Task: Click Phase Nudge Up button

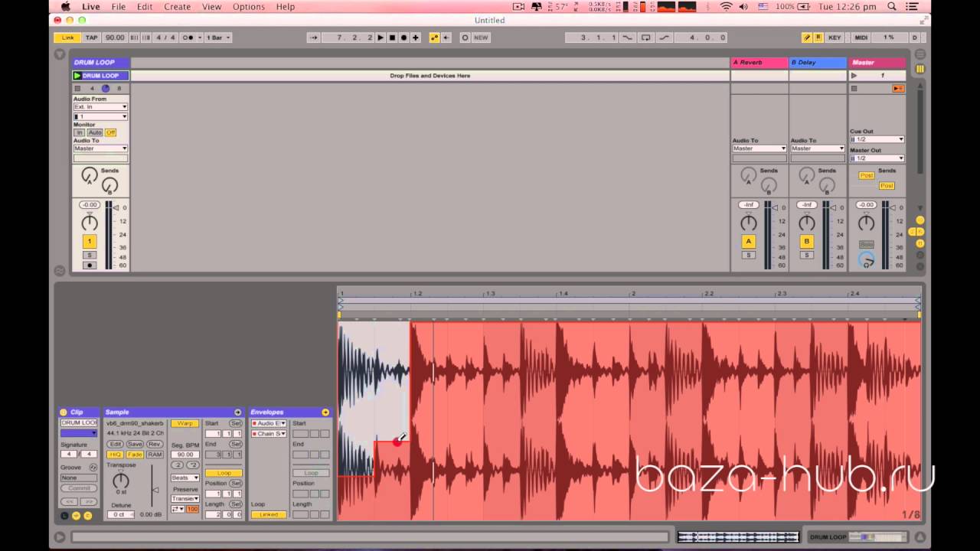Action: [x=145, y=37]
